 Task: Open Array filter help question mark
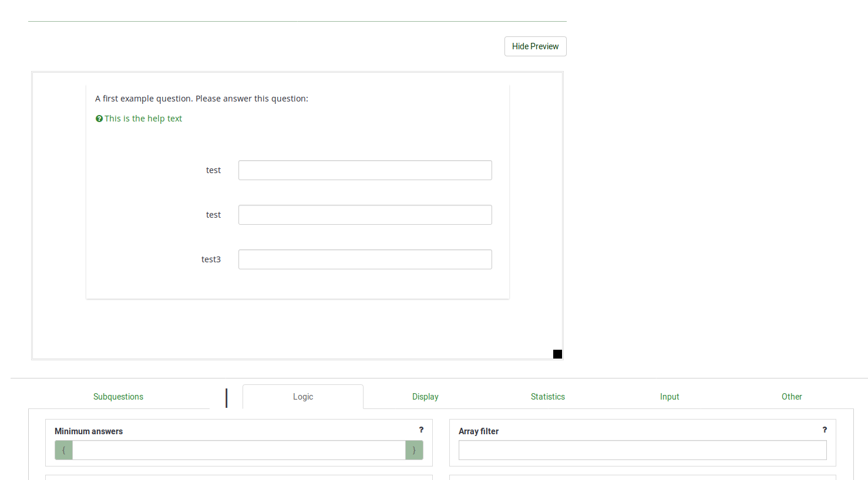pos(825,430)
